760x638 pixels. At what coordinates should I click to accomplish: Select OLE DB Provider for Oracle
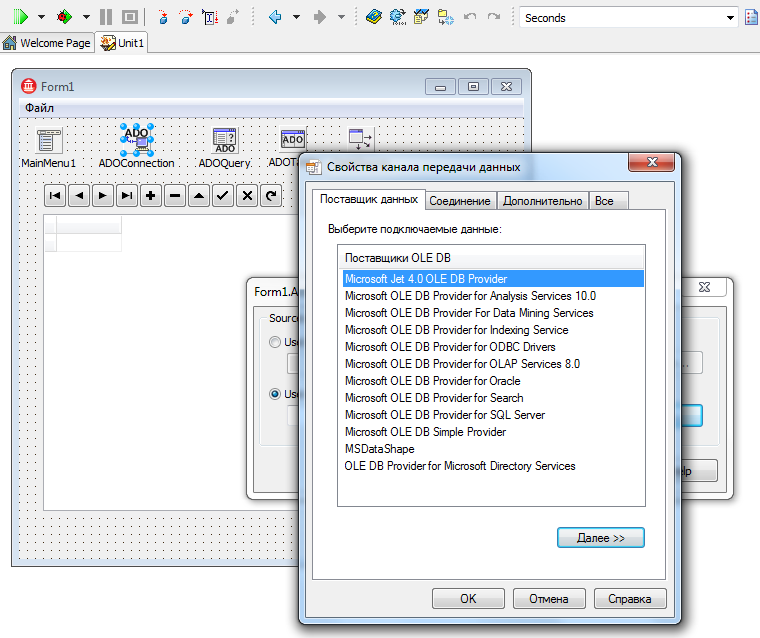click(493, 381)
